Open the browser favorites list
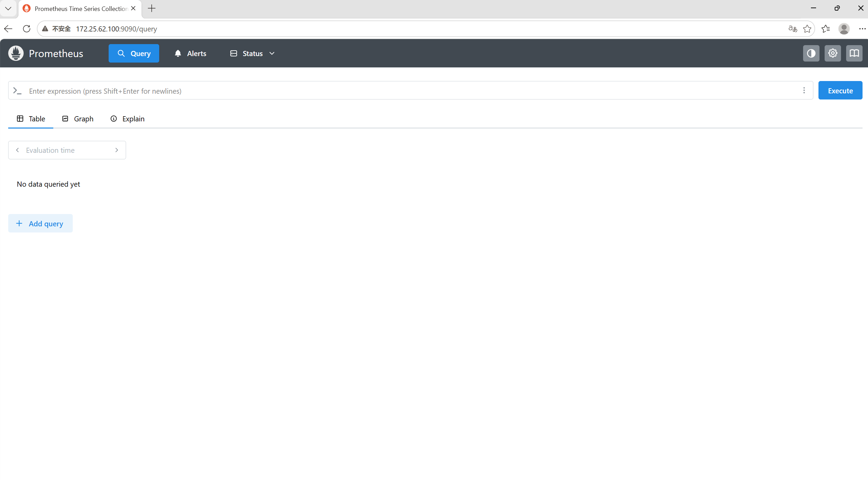This screenshot has width=868, height=480. [826, 29]
